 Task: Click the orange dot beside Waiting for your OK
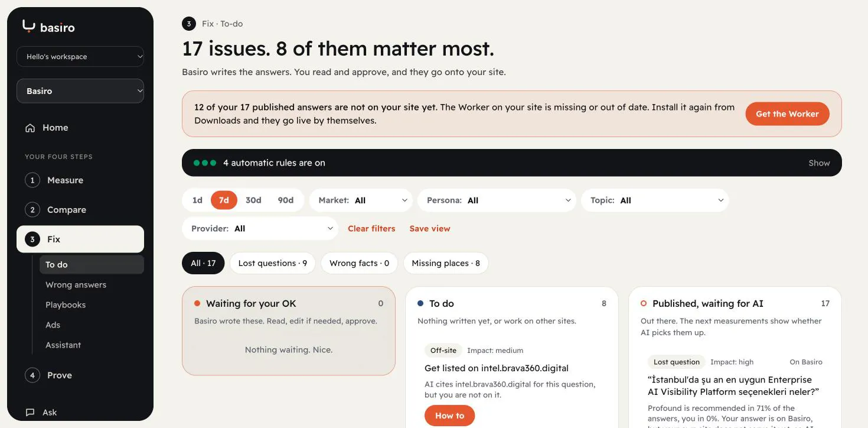(x=197, y=303)
